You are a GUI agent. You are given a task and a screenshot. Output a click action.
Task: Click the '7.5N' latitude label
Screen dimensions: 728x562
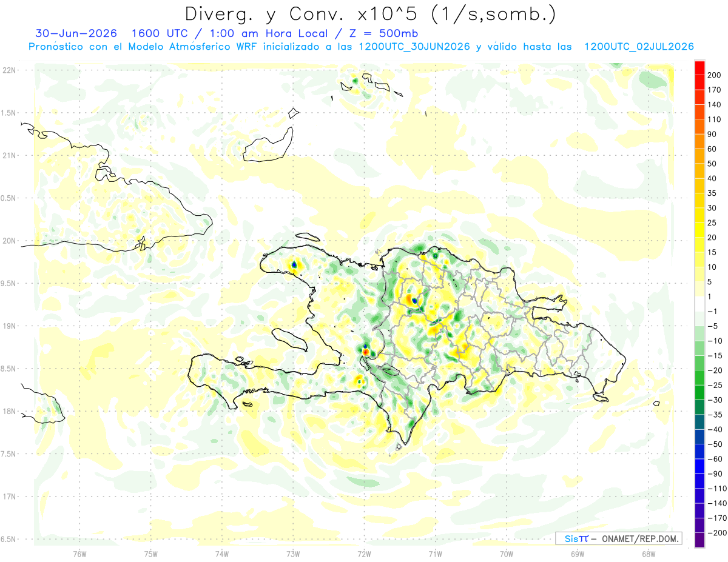(8, 453)
